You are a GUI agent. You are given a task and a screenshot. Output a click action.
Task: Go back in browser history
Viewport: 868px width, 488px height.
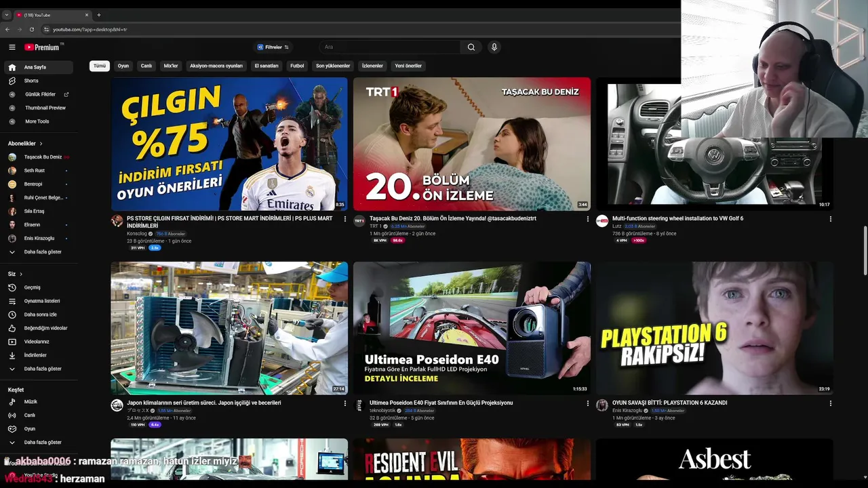pos(7,29)
